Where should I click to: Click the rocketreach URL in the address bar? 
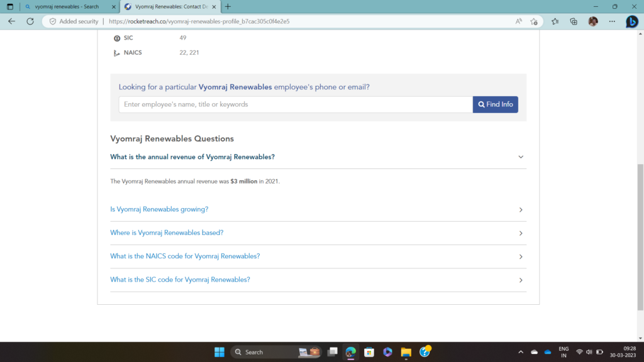(199, 21)
